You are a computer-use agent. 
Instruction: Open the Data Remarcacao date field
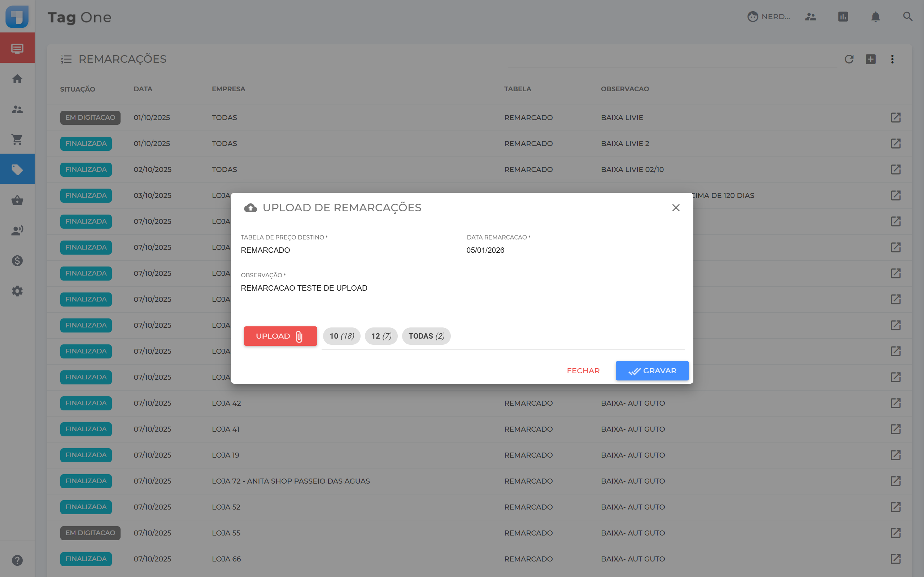[574, 250]
